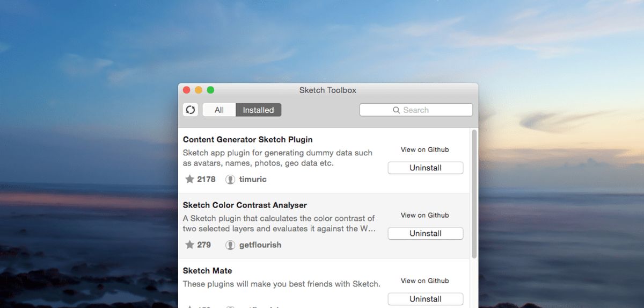Select the author name timuric

[253, 179]
